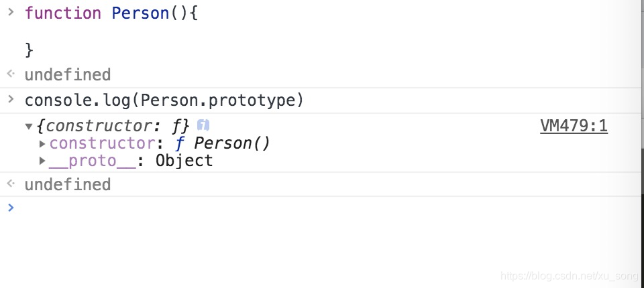Click the info icon beside {constructor: f}
This screenshot has width=644, height=288.
[x=203, y=125]
